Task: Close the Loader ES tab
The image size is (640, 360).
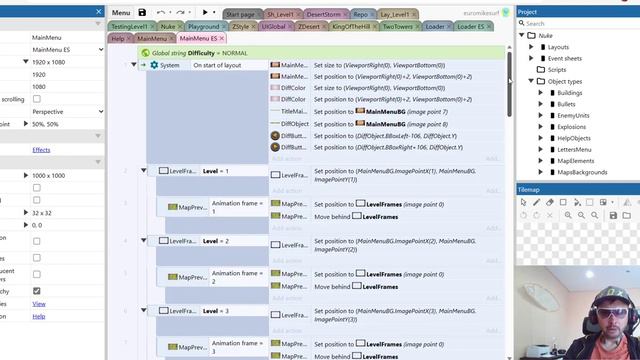Action: (x=489, y=27)
